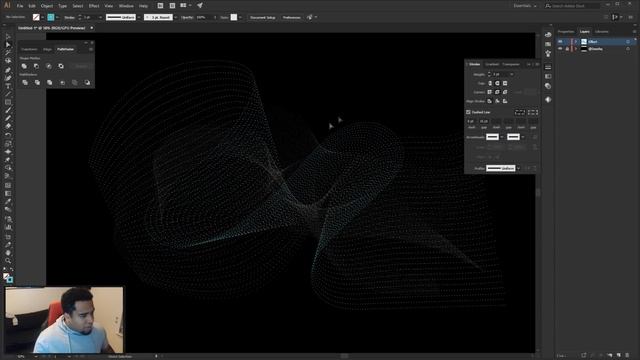Select the Eraser tool
Viewport: 640px width, 360px height.
(8, 127)
